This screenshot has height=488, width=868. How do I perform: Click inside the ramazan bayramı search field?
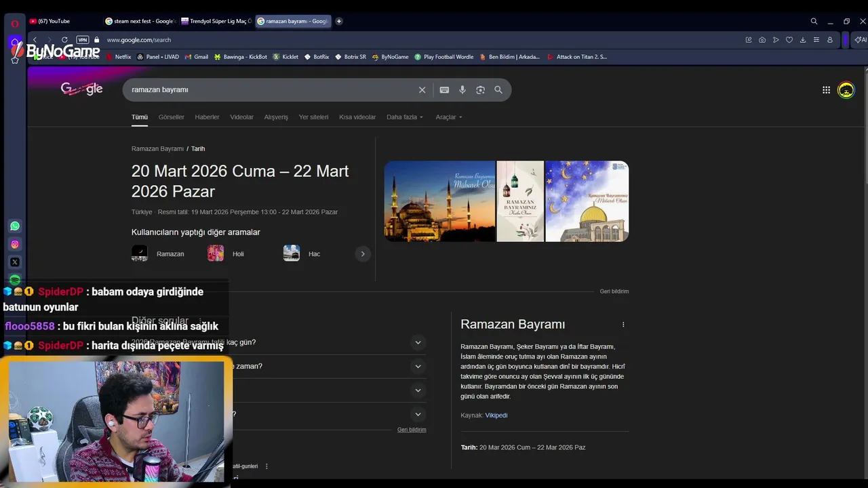(x=271, y=89)
